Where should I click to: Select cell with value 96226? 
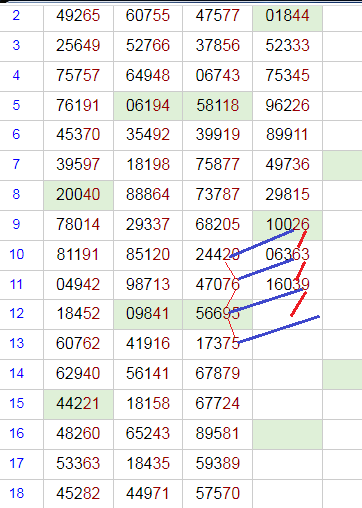click(287, 105)
